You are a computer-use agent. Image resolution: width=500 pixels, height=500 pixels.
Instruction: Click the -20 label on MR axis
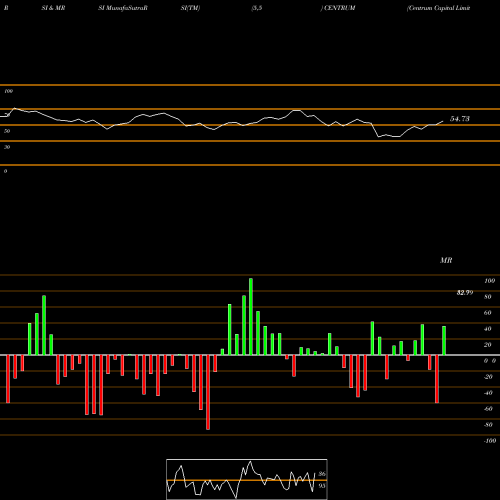tap(488, 377)
